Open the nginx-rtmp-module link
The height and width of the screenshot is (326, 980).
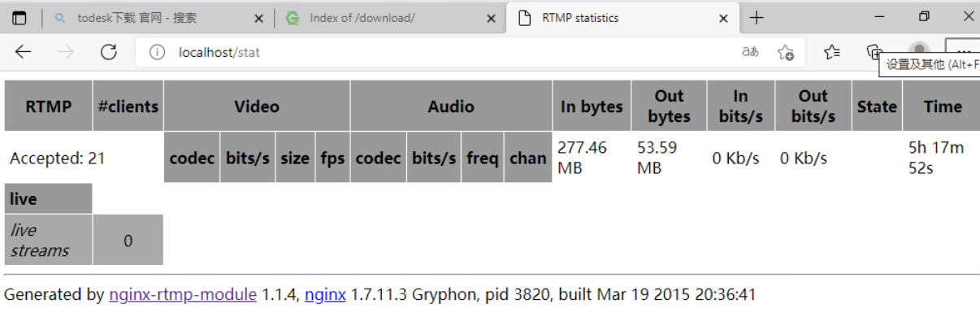(183, 294)
